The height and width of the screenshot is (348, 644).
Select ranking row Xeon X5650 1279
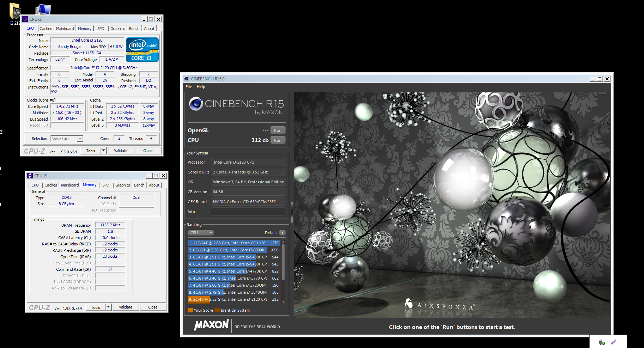tap(234, 243)
